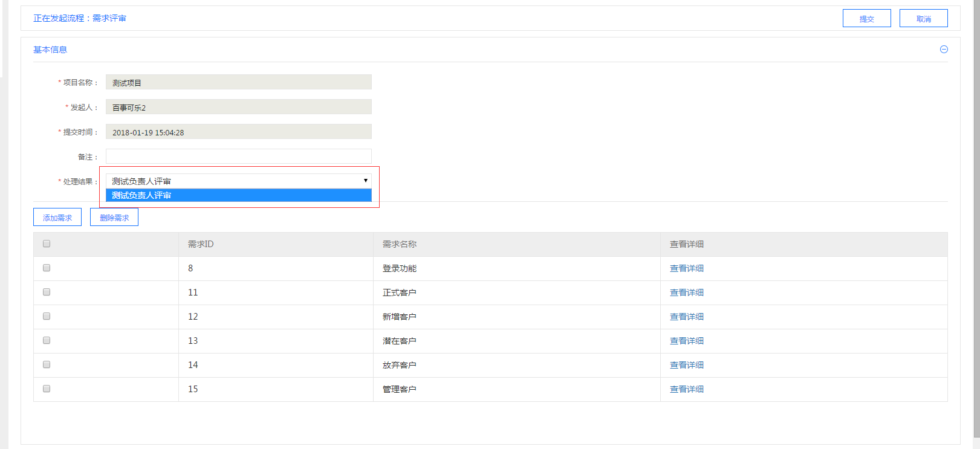Click into the 备注 input field
Image resolution: width=980 pixels, height=449 pixels.
pos(238,157)
